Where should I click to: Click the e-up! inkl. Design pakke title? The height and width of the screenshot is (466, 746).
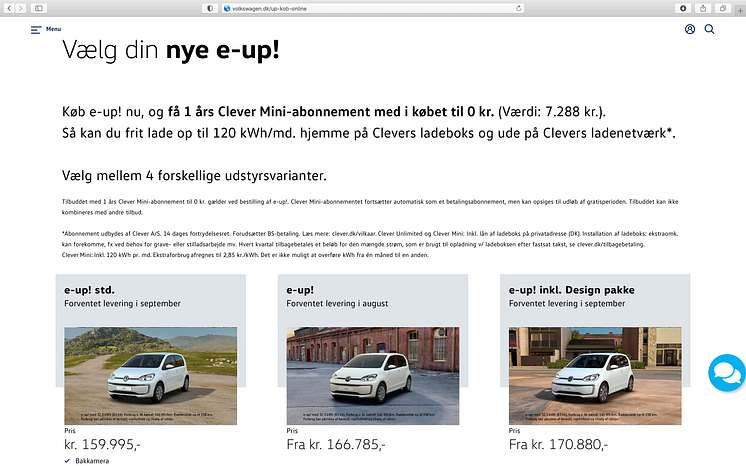[571, 290]
